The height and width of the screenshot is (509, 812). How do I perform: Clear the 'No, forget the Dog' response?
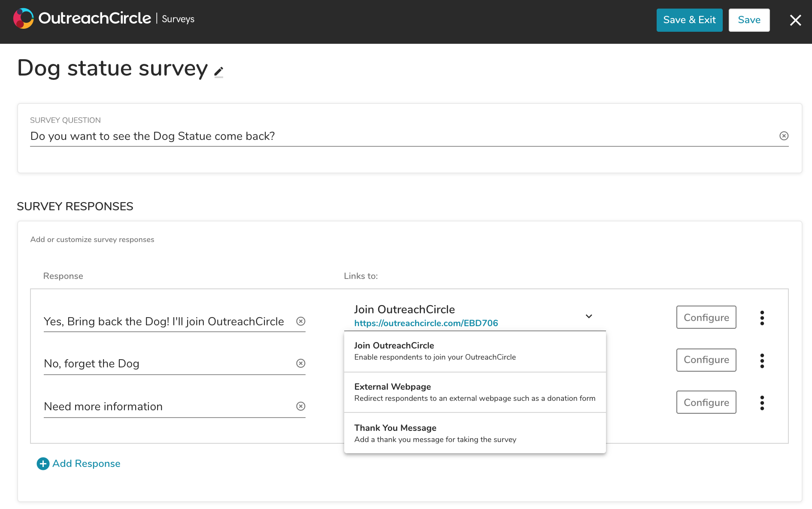(301, 363)
